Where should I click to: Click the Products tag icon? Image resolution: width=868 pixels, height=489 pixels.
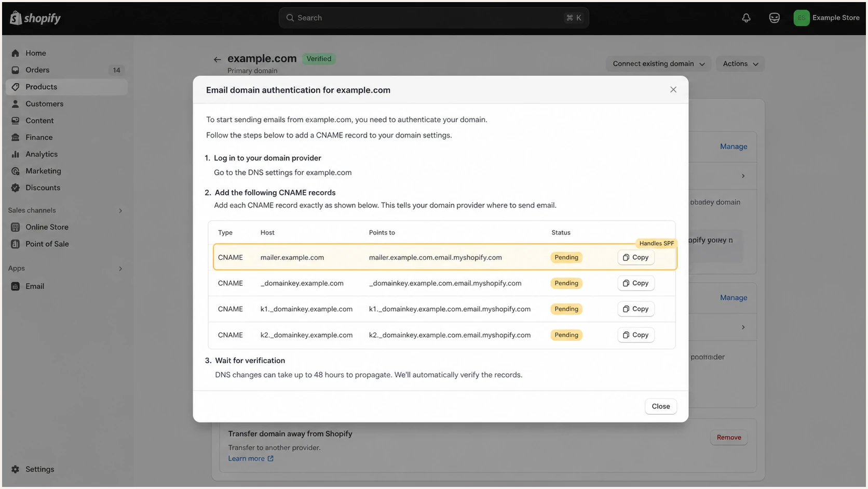click(x=16, y=87)
